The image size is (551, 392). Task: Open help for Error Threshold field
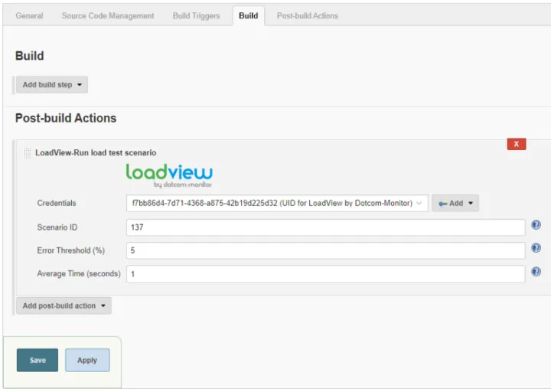536,248
